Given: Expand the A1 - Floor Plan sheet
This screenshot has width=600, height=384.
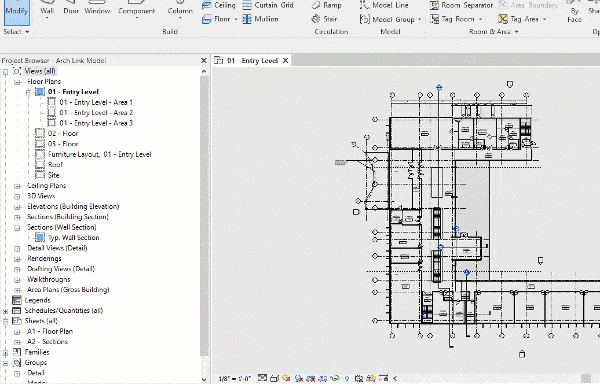Looking at the screenshot, I should [17, 332].
